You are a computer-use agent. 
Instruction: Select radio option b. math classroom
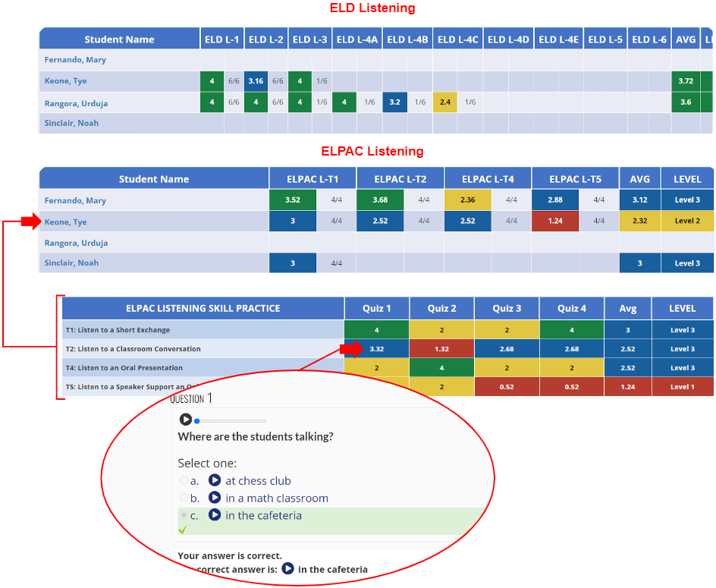point(184,498)
